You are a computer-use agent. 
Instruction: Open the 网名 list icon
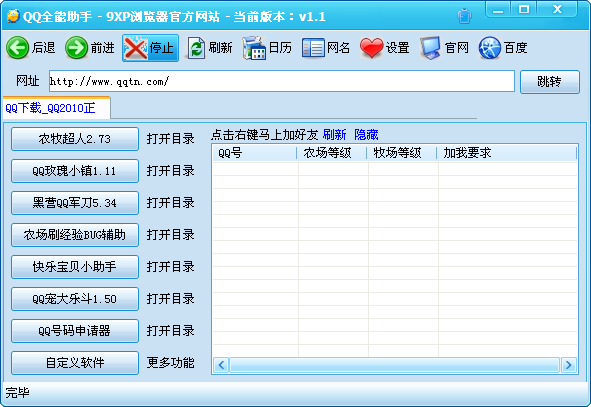coord(313,48)
